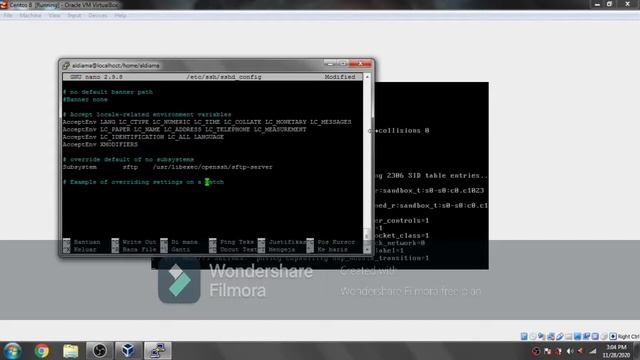The image size is (640, 360).
Task: Minimize the PuTTY terminal window
Action: tap(330, 64)
